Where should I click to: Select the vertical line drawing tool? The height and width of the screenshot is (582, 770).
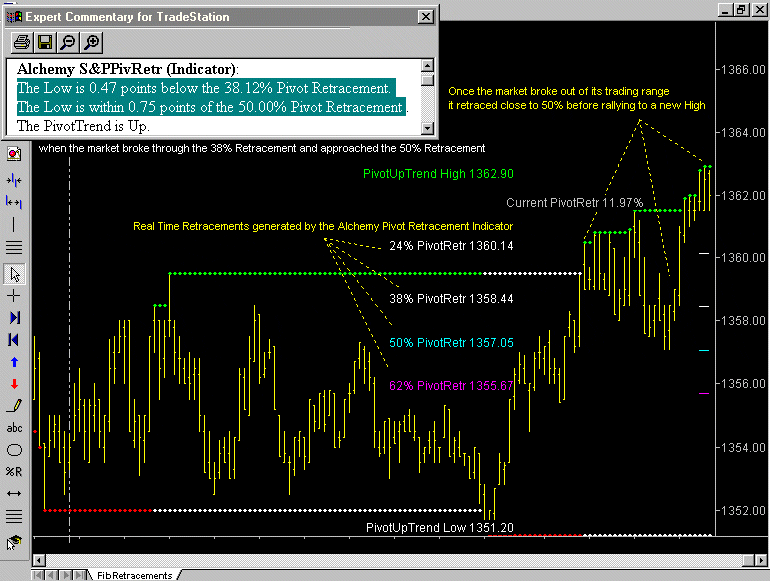point(14,224)
